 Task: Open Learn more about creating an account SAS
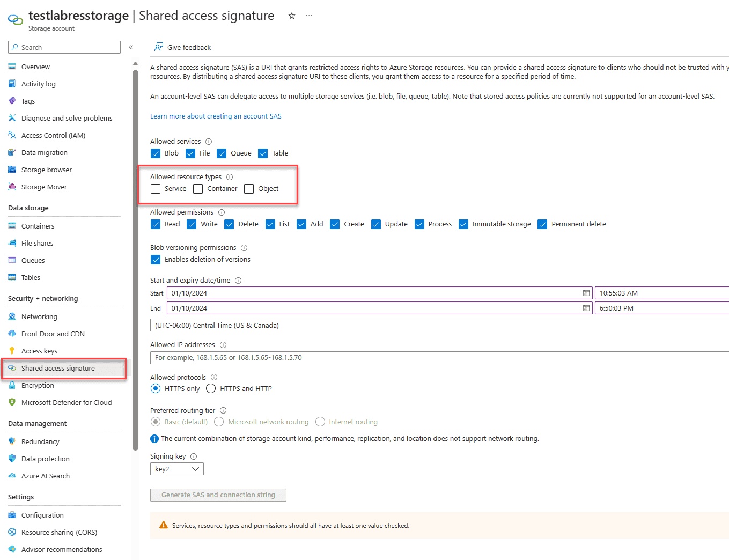(x=216, y=116)
